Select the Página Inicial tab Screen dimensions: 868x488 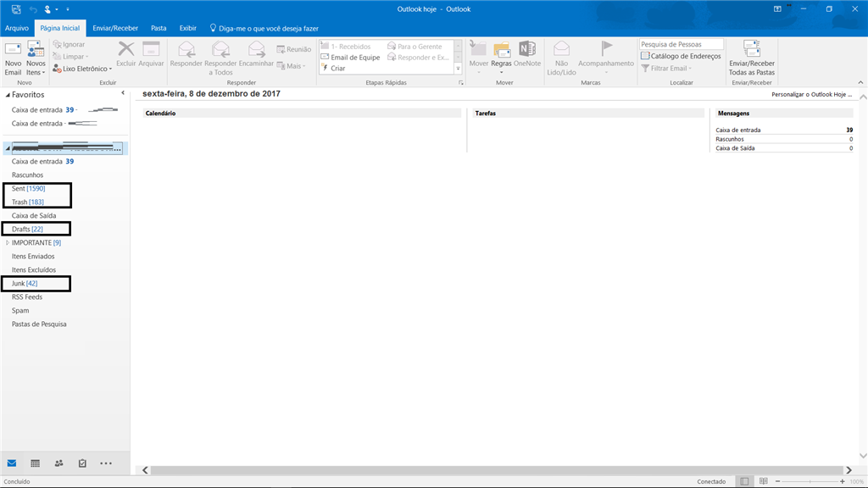(x=60, y=28)
